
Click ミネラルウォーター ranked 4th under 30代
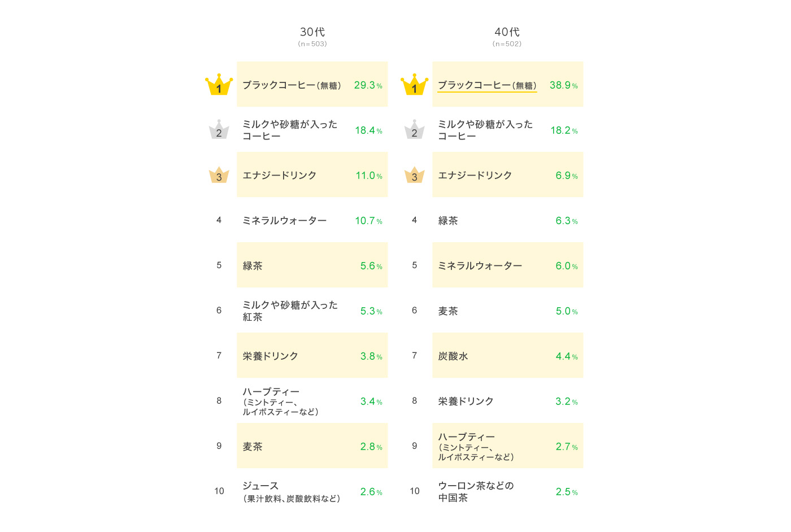point(284,221)
